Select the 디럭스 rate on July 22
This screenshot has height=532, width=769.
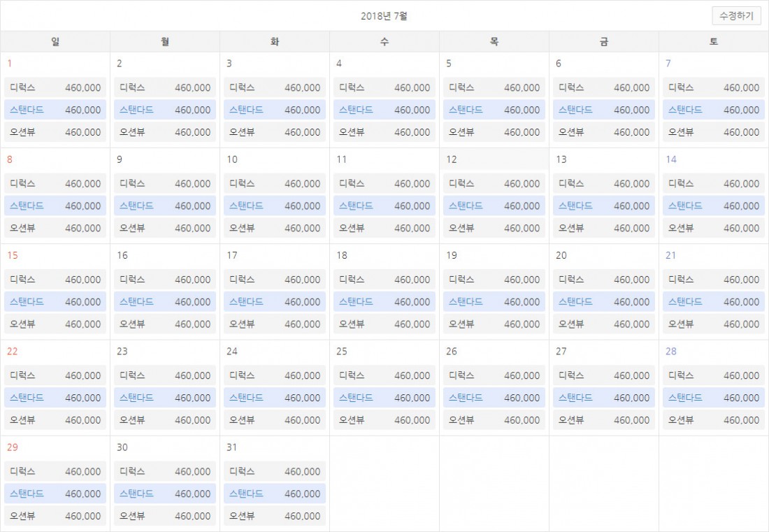pyautogui.click(x=55, y=375)
